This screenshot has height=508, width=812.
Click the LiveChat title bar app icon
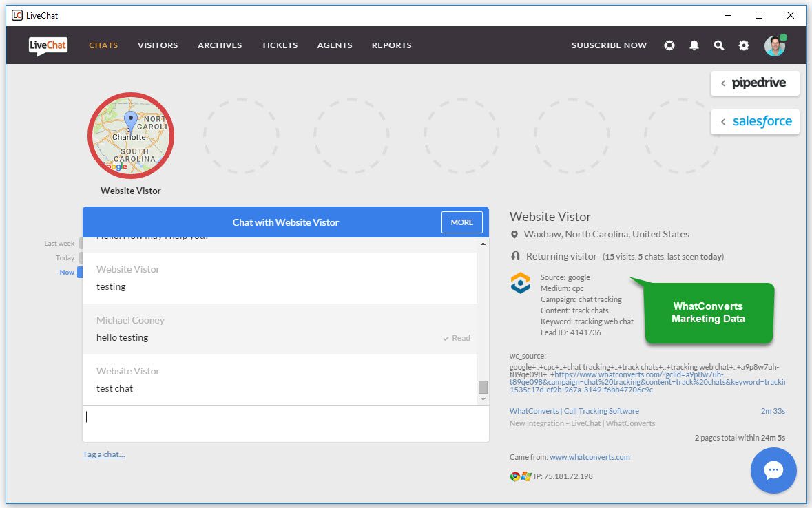coord(17,15)
